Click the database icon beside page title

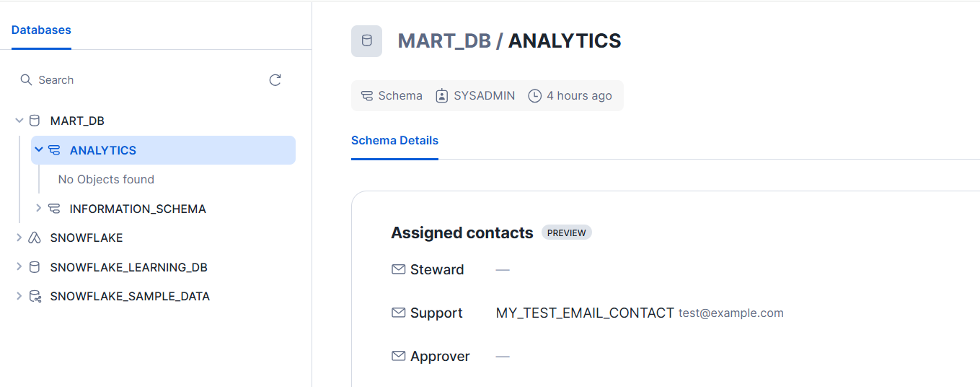coord(366,41)
